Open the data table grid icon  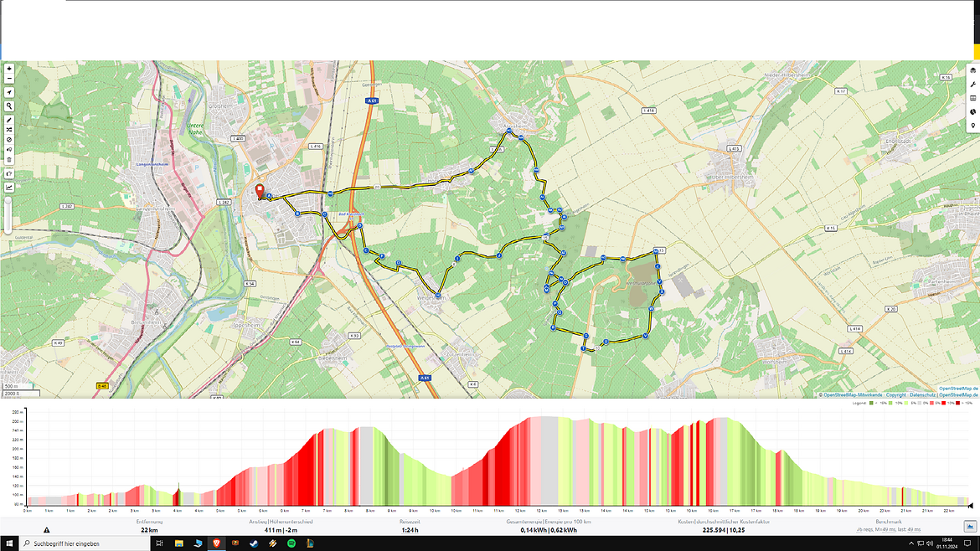pyautogui.click(x=973, y=98)
